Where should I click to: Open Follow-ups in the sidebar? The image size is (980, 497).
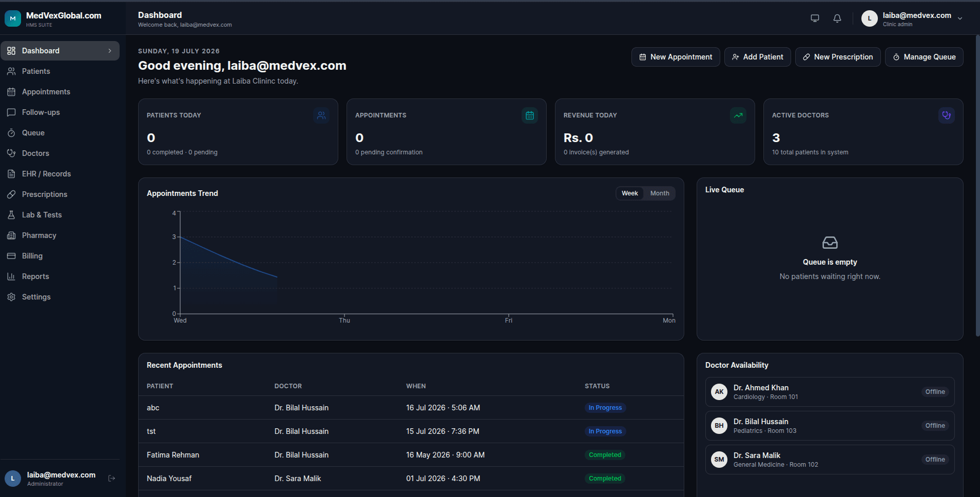pyautogui.click(x=60, y=112)
